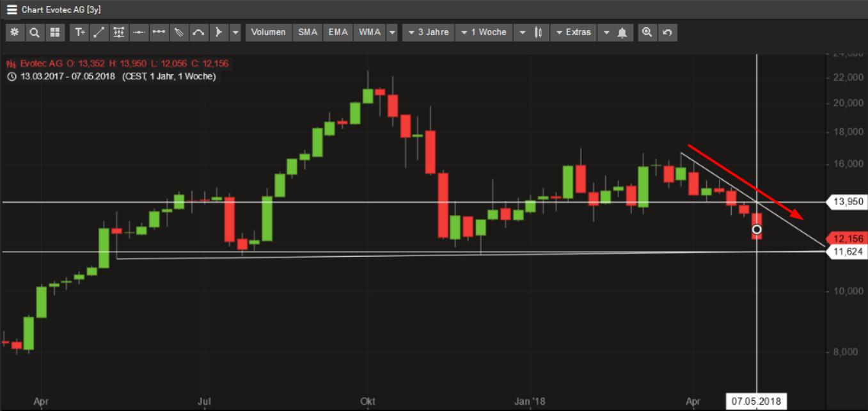Toggle the WMA indicator
This screenshot has height=411, width=868.
pyautogui.click(x=370, y=33)
